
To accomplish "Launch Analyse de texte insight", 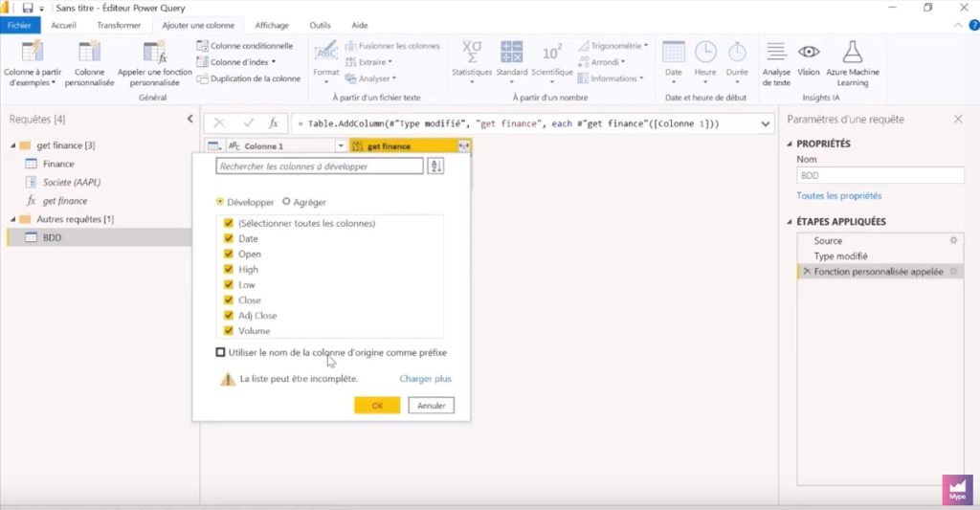I will (776, 63).
